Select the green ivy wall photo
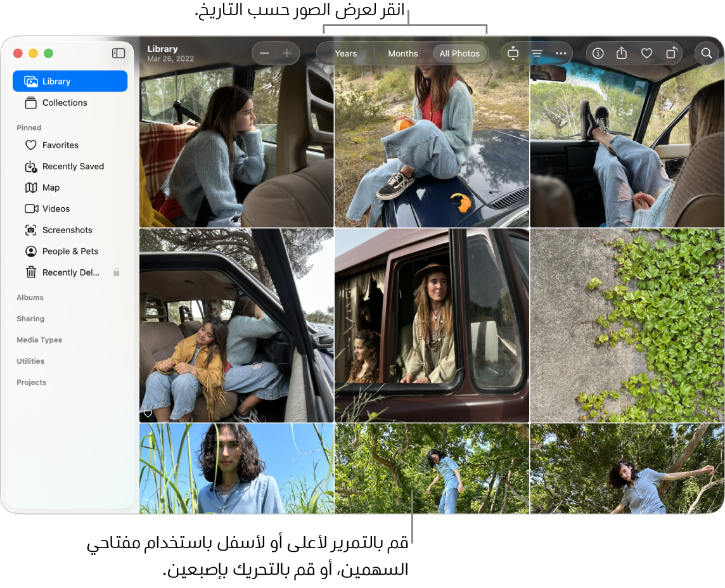Viewport: 725px width, 588px height. [627, 325]
